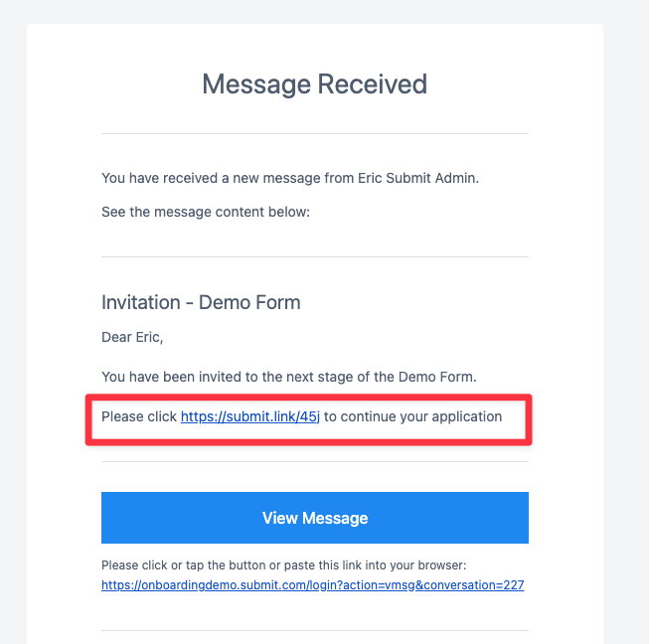649x644 pixels.
Task: Click the red highlight box border
Action: pyautogui.click(x=308, y=398)
